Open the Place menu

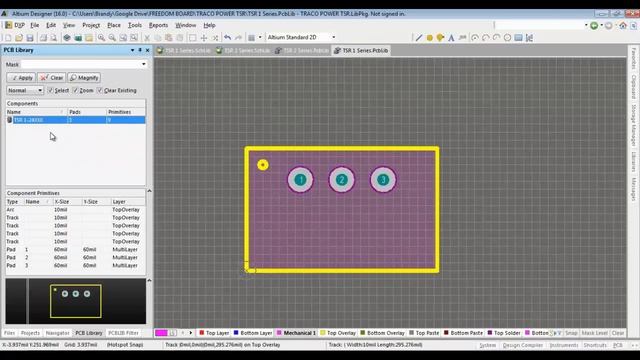point(114,25)
